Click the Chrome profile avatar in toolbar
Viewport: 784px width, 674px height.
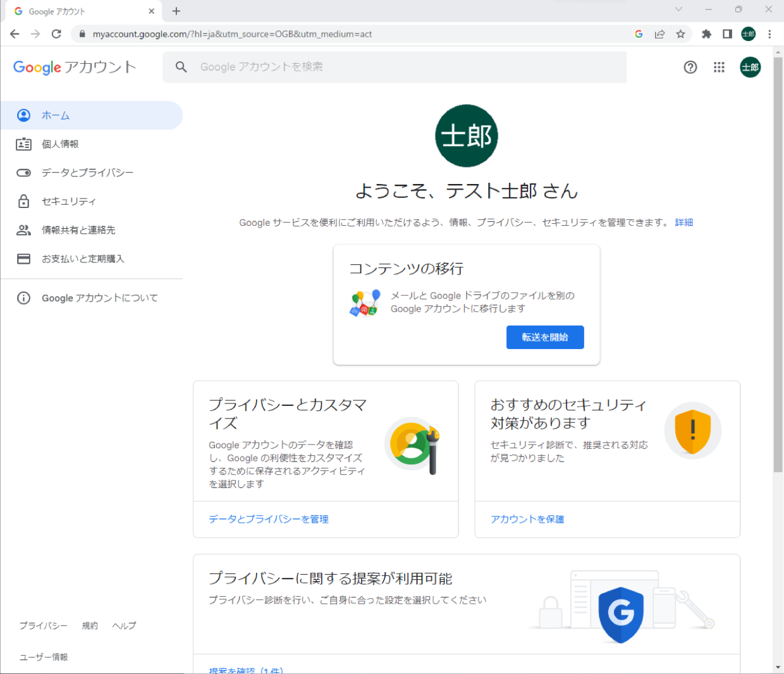[749, 34]
